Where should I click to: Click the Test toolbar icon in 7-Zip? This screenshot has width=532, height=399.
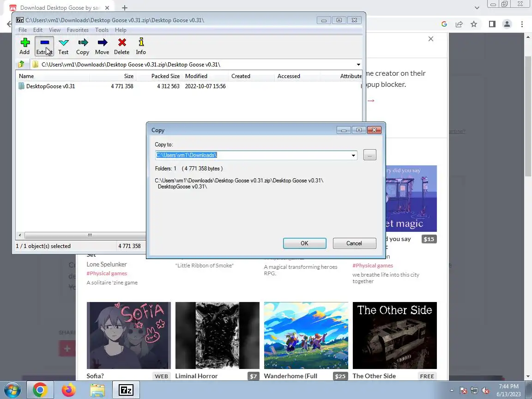[63, 46]
